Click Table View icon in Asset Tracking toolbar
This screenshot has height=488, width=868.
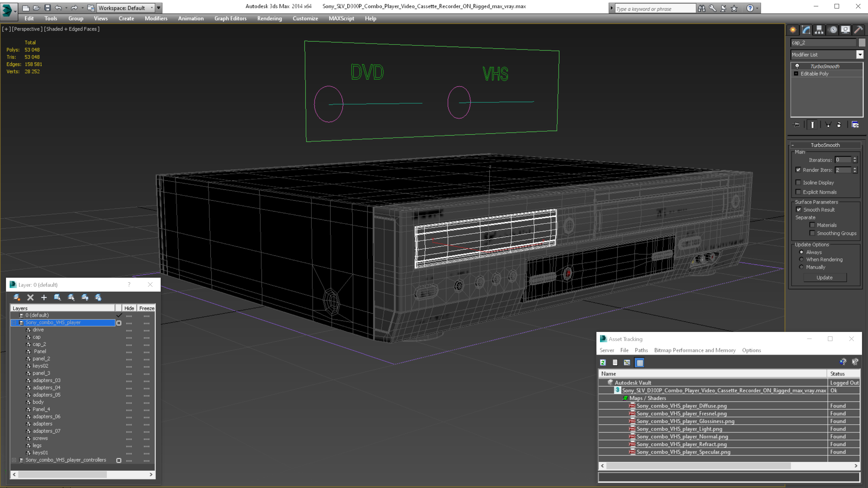640,362
